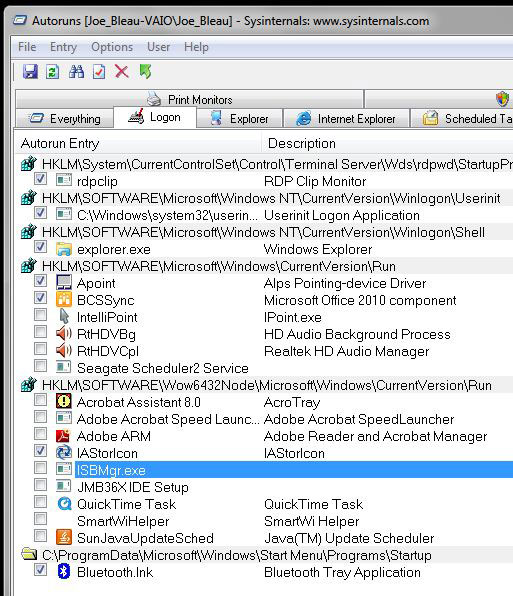Click the Acrobat Assistant 8.0 warning icon
This screenshot has height=596, width=513.
pyautogui.click(x=64, y=401)
